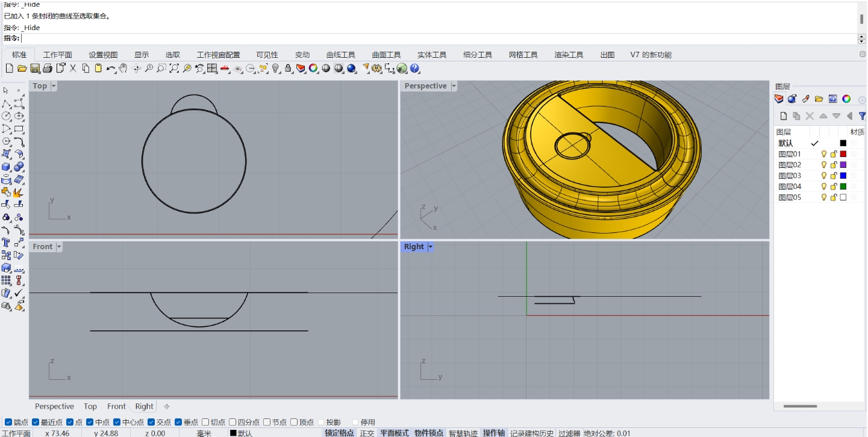
Task: Toggle 平面模式 planar mode in status bar
Action: pos(395,433)
